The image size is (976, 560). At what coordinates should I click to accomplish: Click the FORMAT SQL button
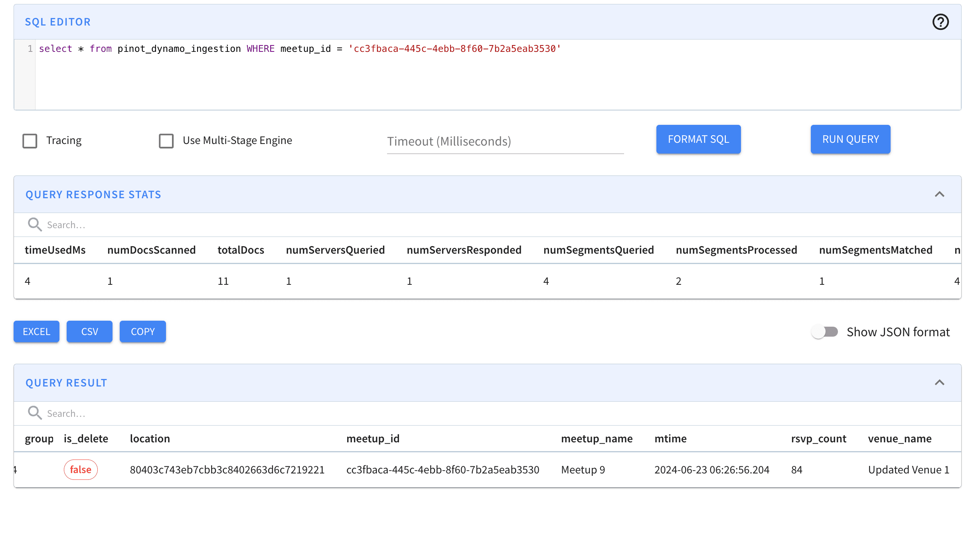(699, 139)
